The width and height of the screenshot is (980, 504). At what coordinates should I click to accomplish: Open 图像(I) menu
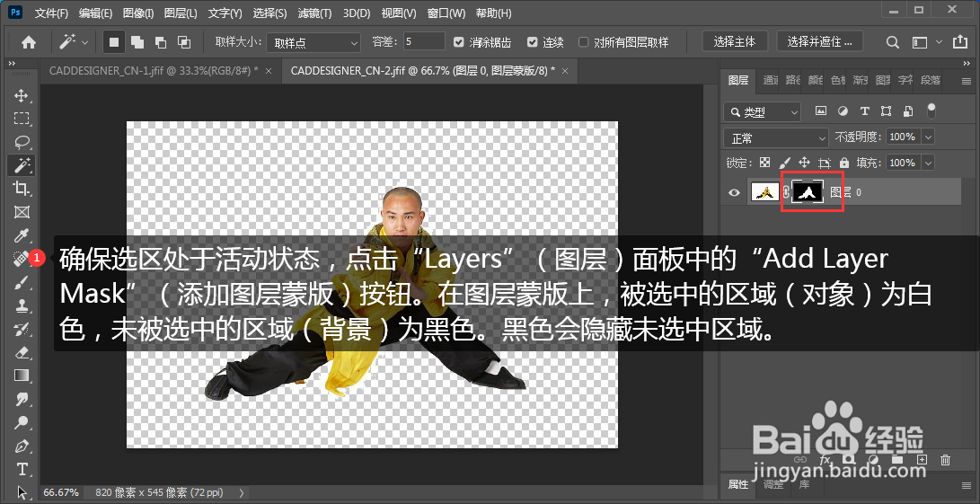coord(138,13)
